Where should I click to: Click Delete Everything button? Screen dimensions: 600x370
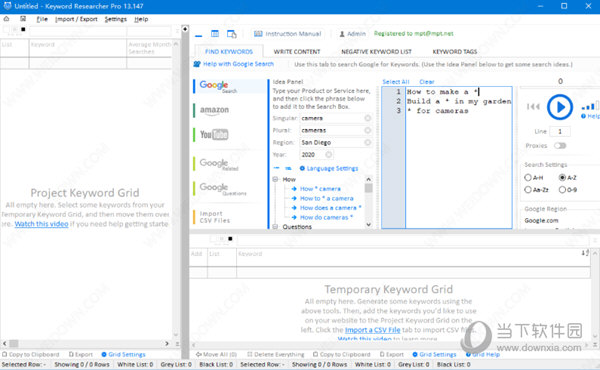coord(276,354)
